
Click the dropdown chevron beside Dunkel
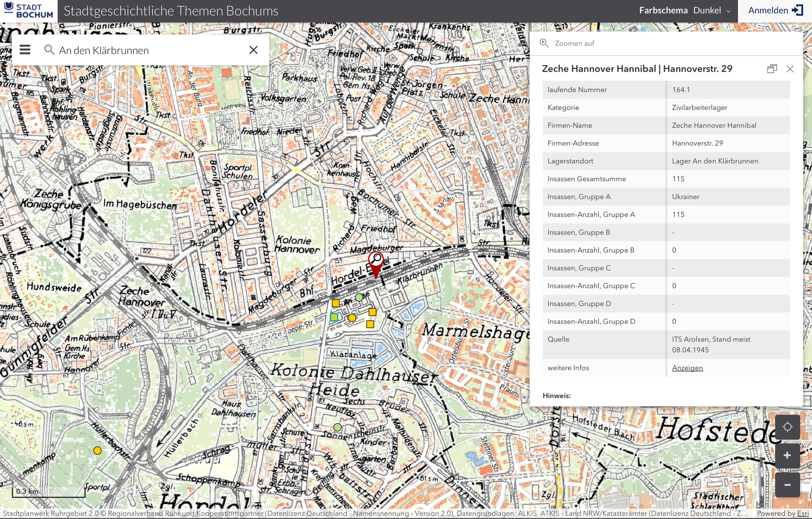(728, 11)
